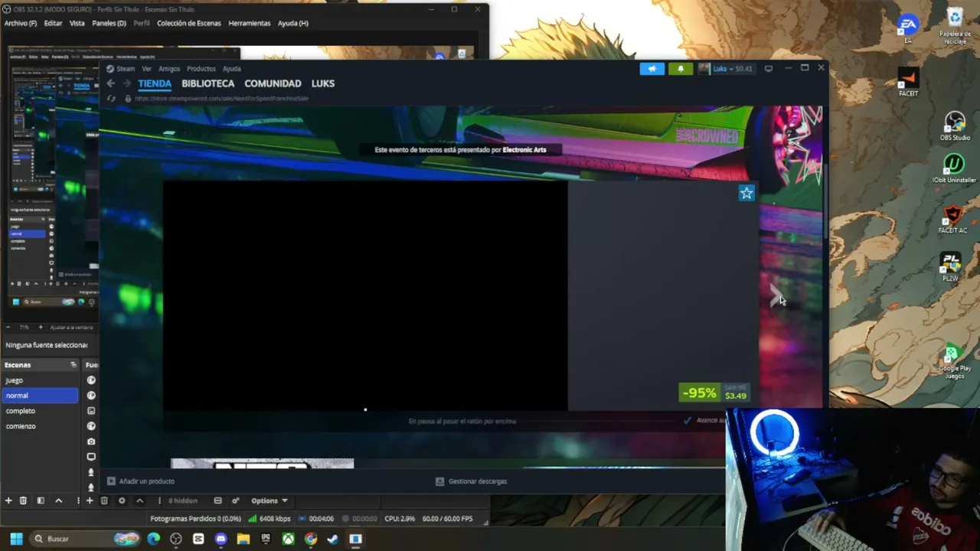This screenshot has height=551, width=980.
Task: Open source properties gear in OBS
Action: click(x=122, y=500)
